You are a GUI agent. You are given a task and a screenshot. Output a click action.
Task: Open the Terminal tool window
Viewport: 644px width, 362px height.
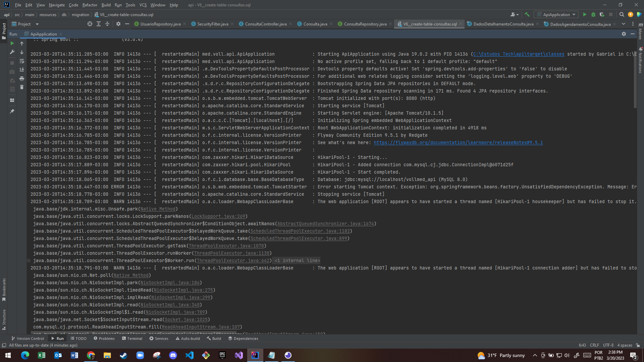[132, 339]
